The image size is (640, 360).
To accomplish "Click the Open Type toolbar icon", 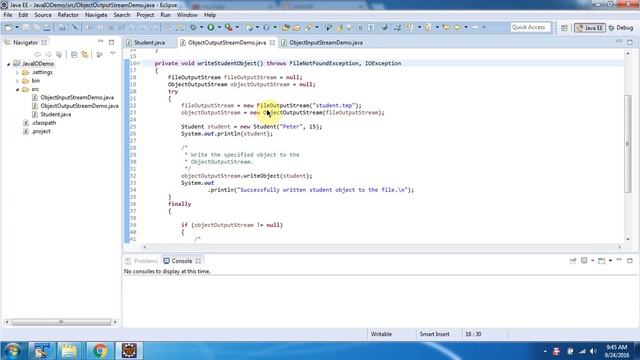I will (286, 27).
